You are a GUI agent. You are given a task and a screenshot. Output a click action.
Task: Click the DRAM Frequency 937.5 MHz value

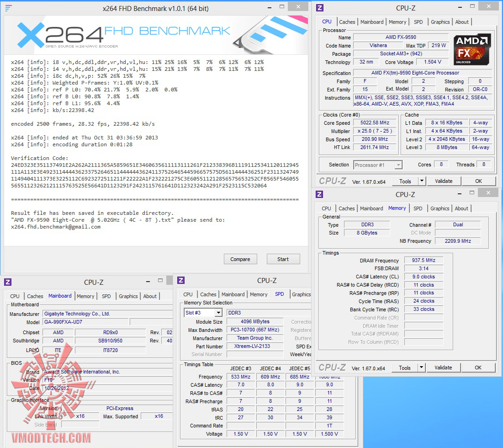point(424,260)
